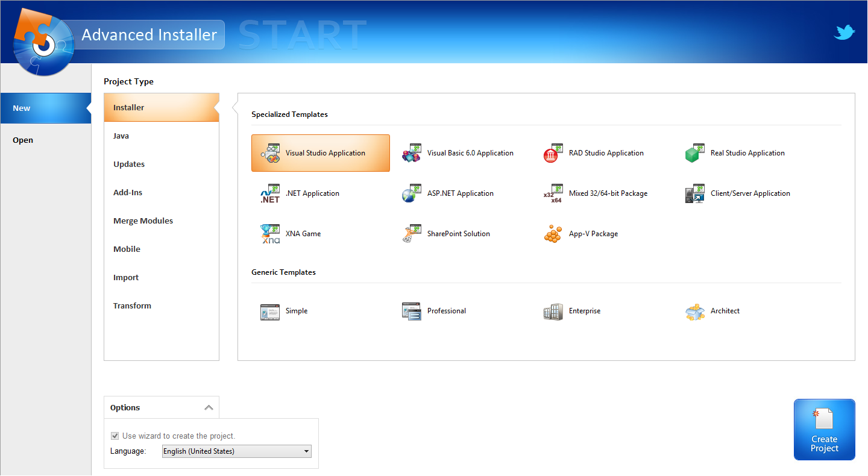Pick the App-V Package orange spheres icon
Screen dimensions: 868x476
coord(553,234)
